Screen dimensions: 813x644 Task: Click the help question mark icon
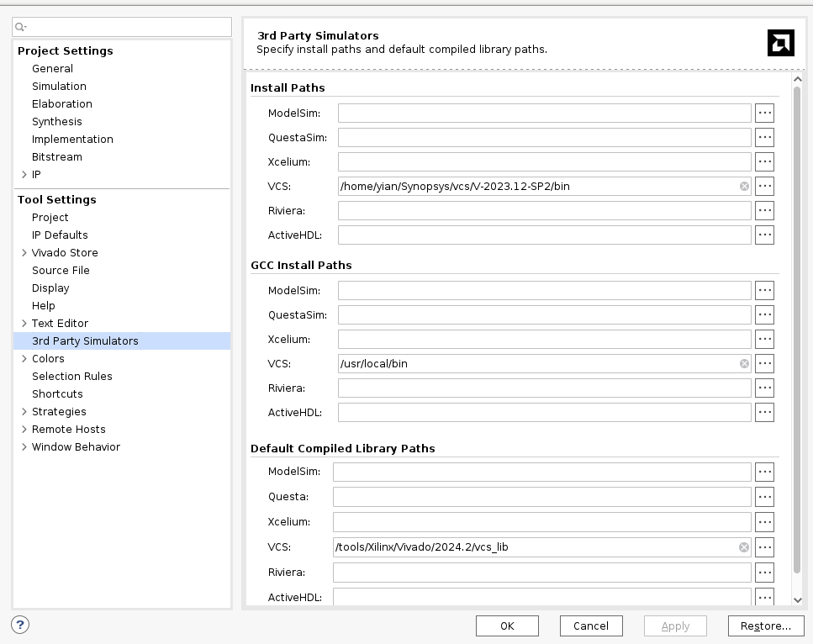point(21,625)
